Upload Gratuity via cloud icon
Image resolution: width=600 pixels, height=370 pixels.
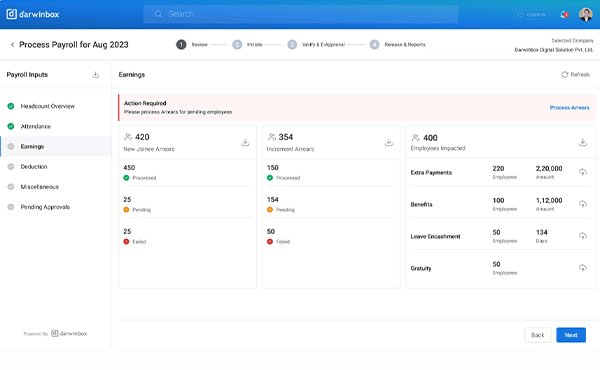pyautogui.click(x=583, y=268)
